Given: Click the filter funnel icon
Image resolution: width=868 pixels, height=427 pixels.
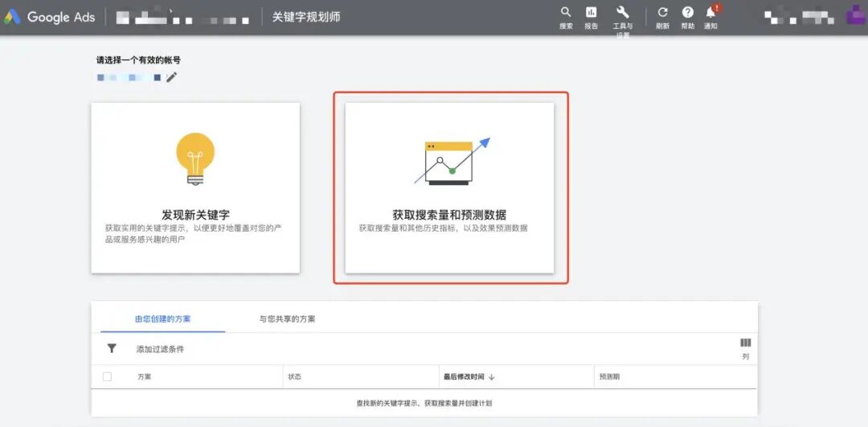Looking at the screenshot, I should point(112,348).
